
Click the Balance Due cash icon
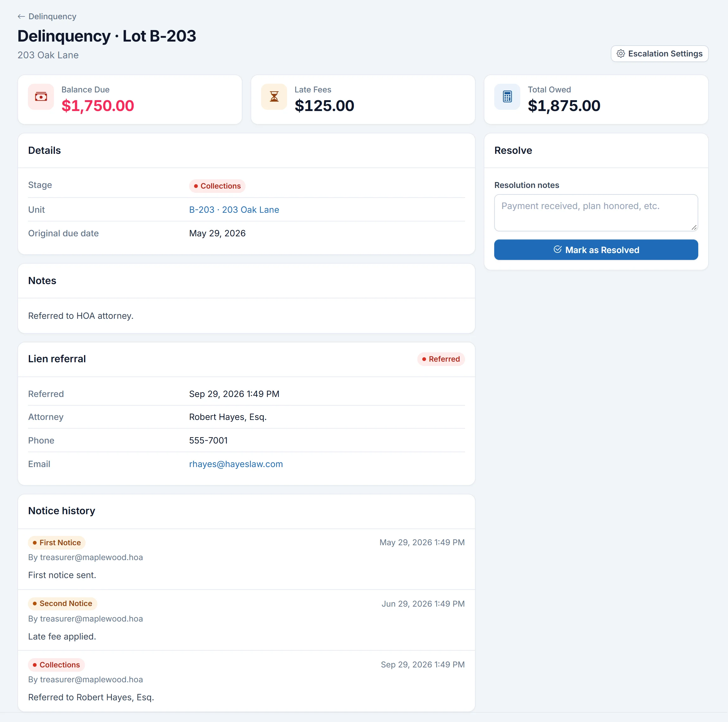[41, 97]
